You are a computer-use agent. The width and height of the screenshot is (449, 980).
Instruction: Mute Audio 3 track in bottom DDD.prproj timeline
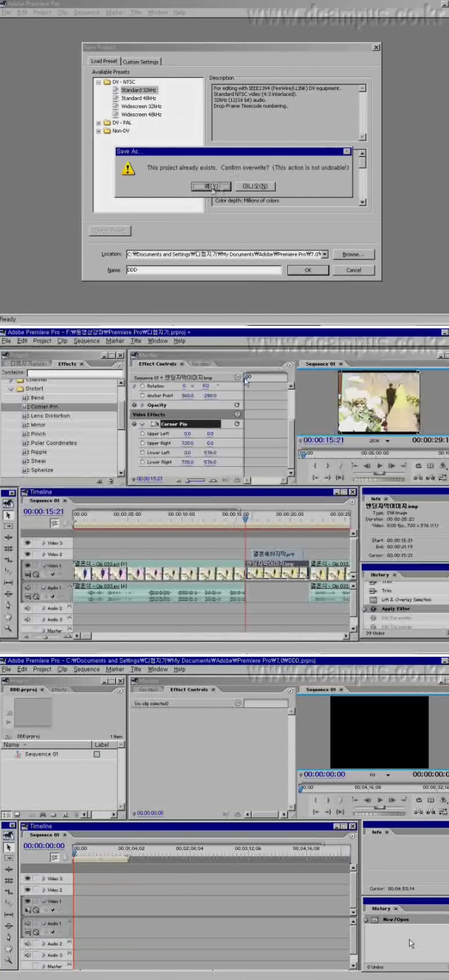coord(28,955)
